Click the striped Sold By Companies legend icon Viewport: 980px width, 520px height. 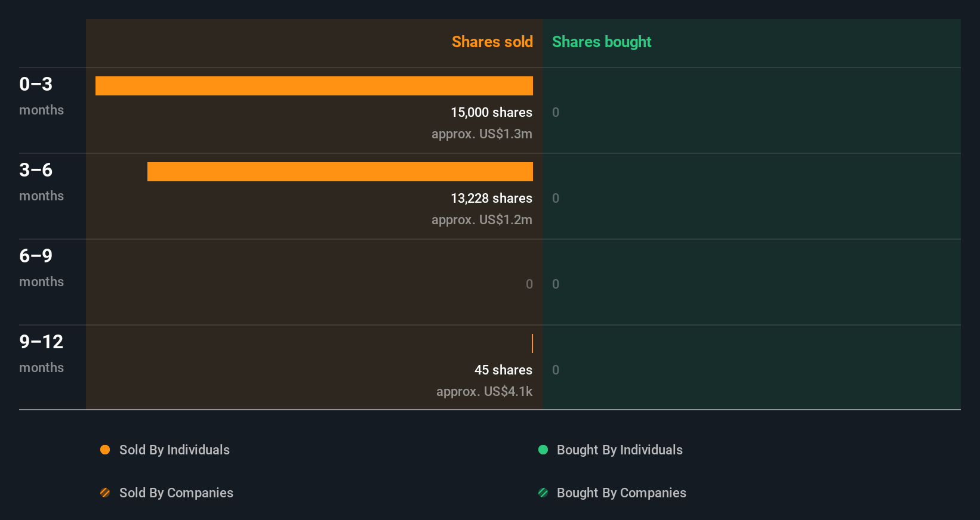(x=105, y=493)
